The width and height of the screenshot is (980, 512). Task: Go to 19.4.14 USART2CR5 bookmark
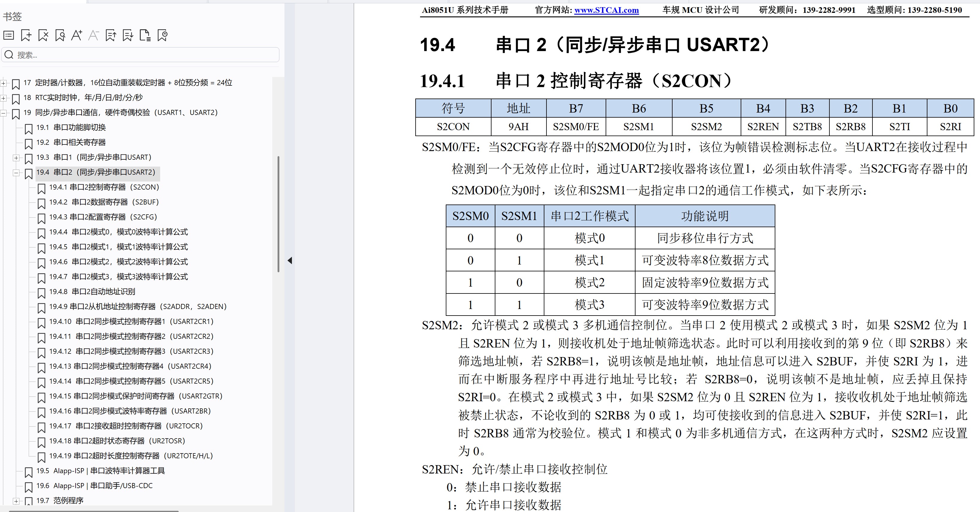(x=131, y=381)
